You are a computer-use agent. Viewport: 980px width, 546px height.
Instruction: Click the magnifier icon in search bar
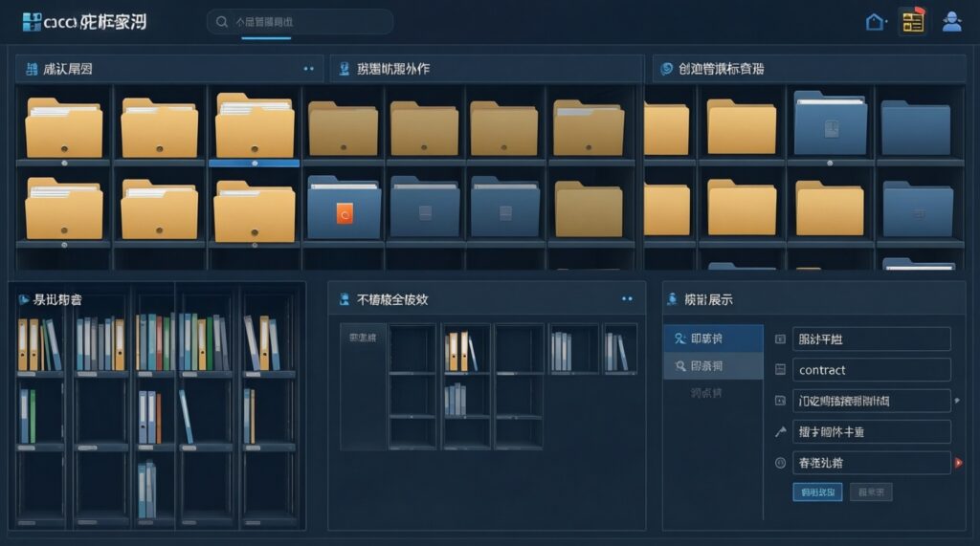pos(222,22)
